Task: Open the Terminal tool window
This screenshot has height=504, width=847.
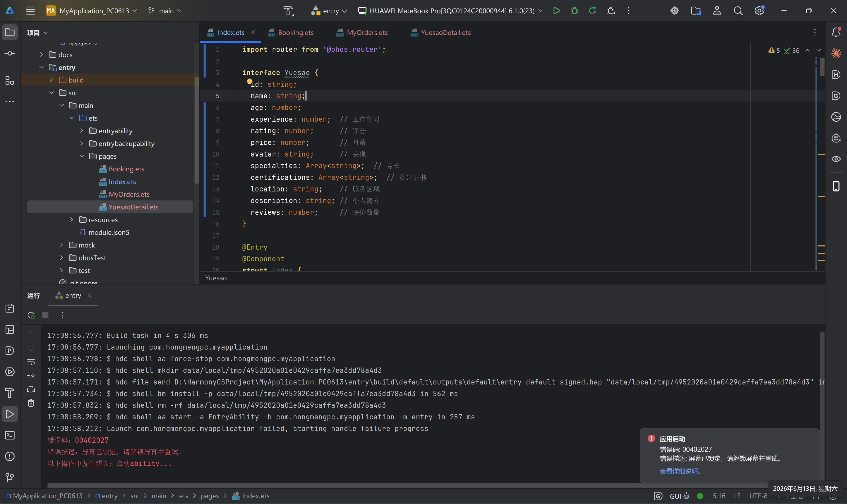Action: click(x=10, y=435)
